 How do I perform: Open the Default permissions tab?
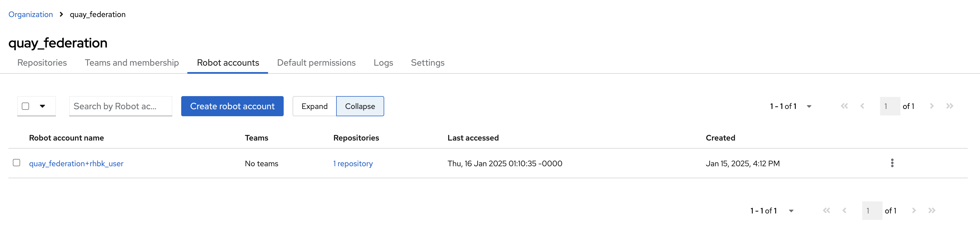[x=316, y=63]
